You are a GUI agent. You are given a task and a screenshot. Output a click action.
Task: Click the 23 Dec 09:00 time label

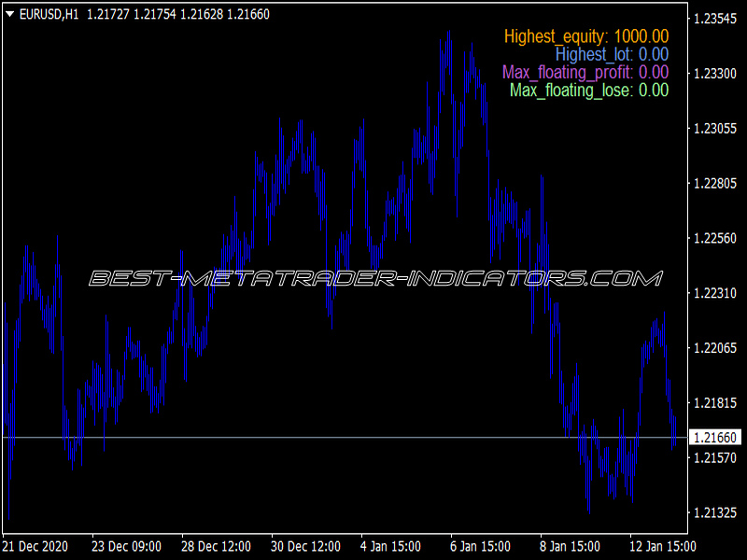pos(126,546)
